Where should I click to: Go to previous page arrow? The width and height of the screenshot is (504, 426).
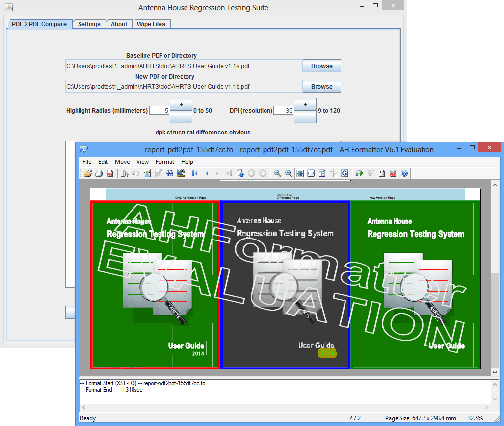coord(207,173)
